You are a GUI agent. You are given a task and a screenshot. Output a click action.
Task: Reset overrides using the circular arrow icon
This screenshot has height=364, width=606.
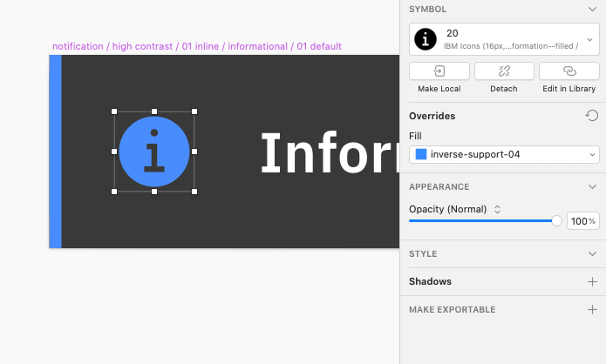592,116
